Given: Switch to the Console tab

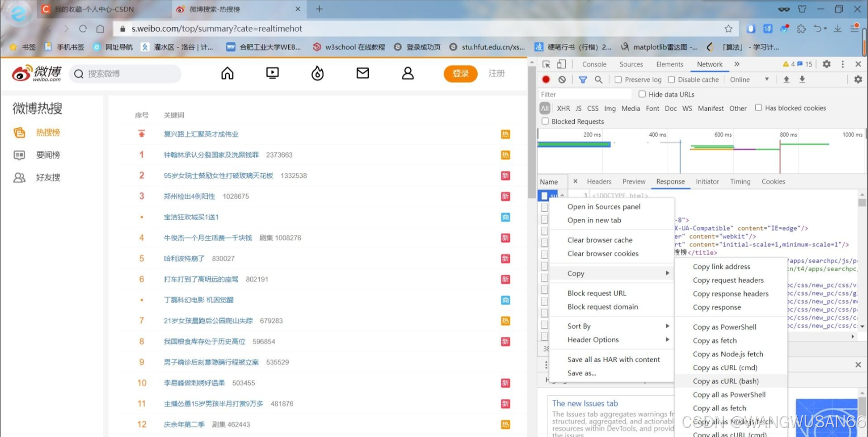Looking at the screenshot, I should tap(594, 64).
